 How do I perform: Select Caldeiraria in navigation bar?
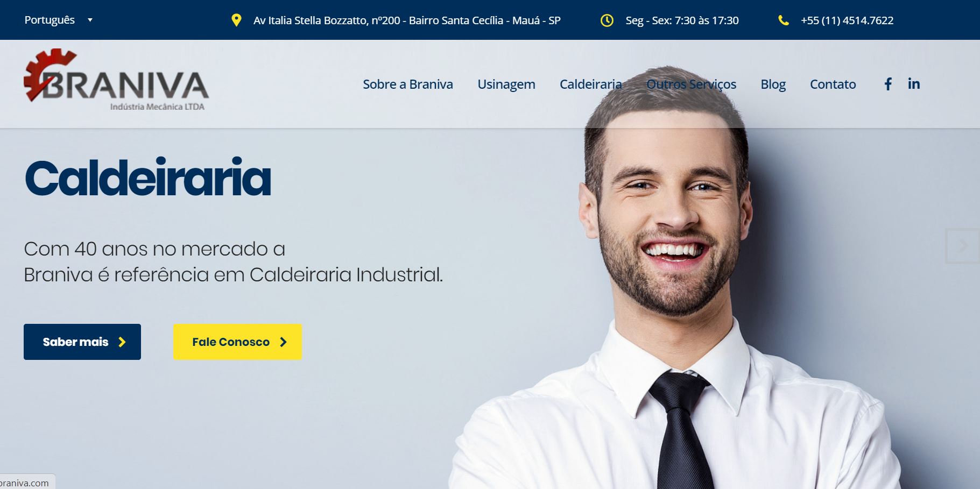click(591, 84)
